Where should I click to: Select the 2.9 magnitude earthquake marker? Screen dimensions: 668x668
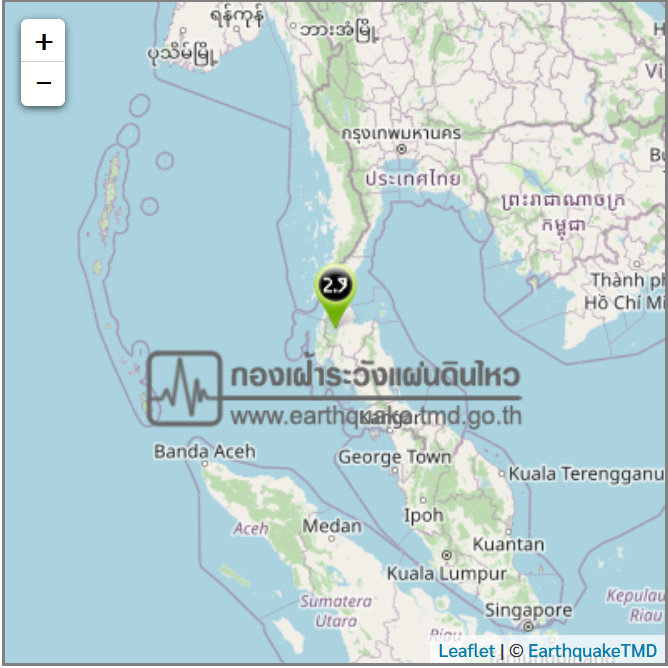point(335,295)
